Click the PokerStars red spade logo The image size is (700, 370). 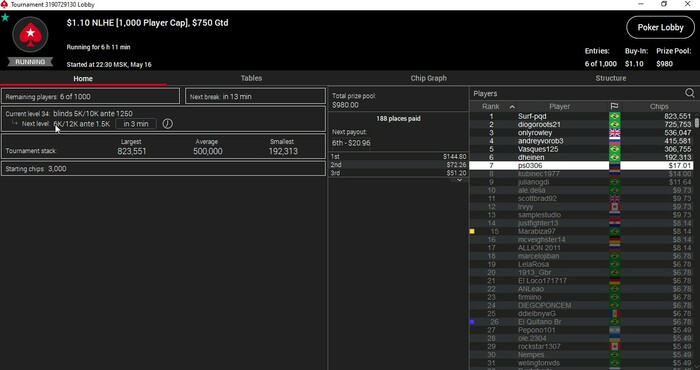(30, 35)
